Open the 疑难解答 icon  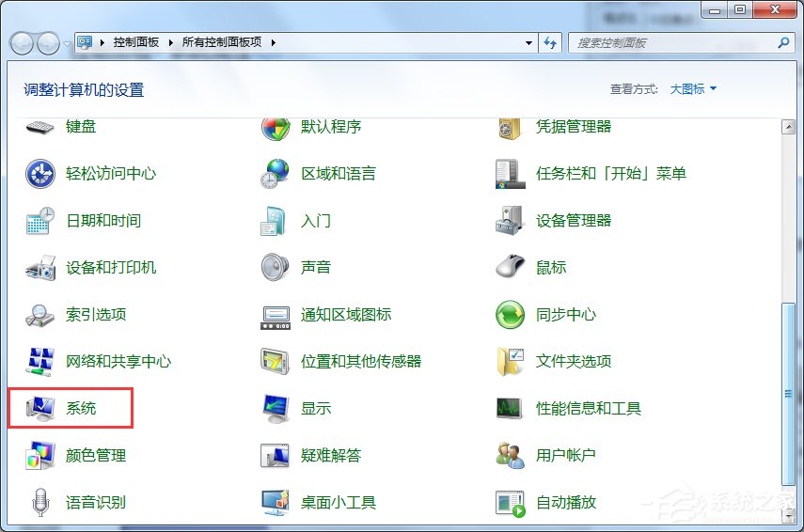pos(275,456)
